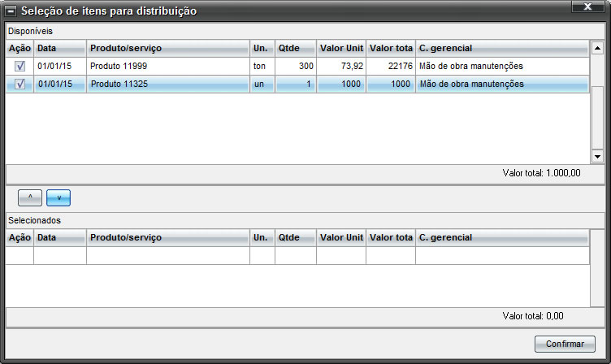Screen dimensions: 611x364
Task: Select the Produto 11999 cell
Action: [x=168, y=67]
